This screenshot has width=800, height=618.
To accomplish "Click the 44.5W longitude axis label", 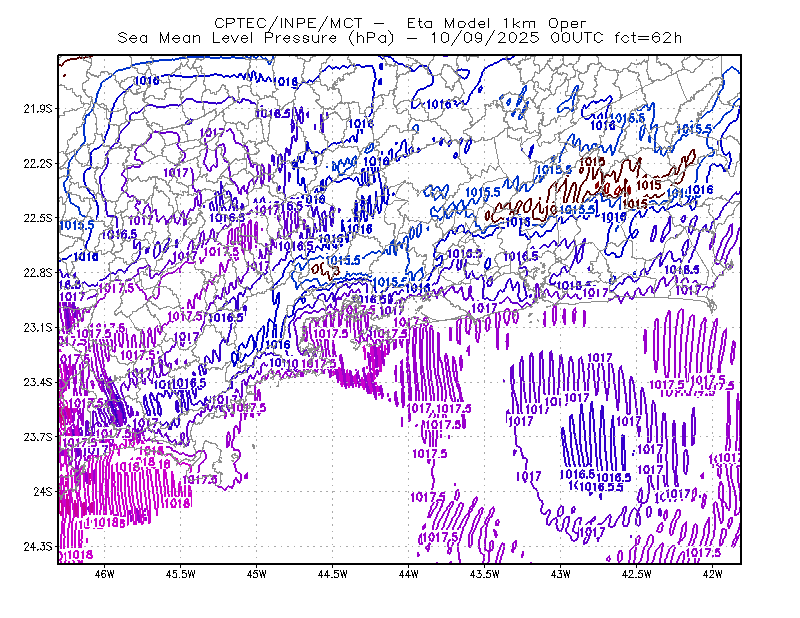I will (x=333, y=574).
